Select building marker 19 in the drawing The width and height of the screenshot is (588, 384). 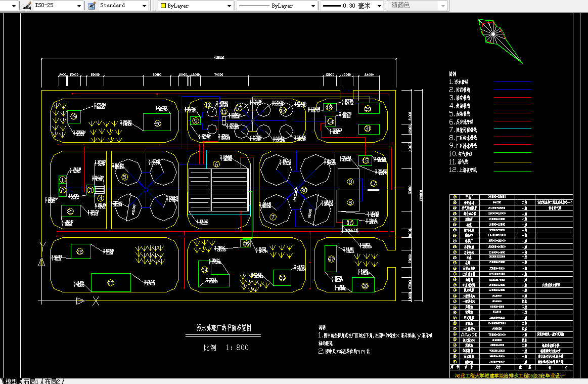pos(73,116)
